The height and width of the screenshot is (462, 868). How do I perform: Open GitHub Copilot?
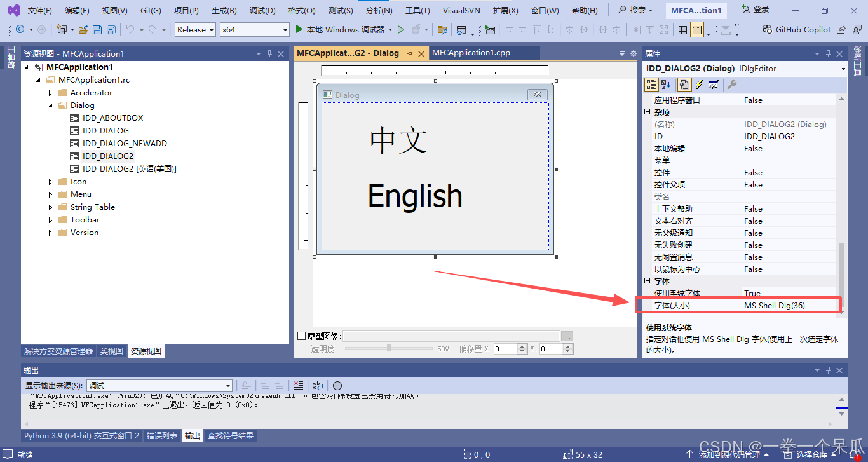pos(797,29)
